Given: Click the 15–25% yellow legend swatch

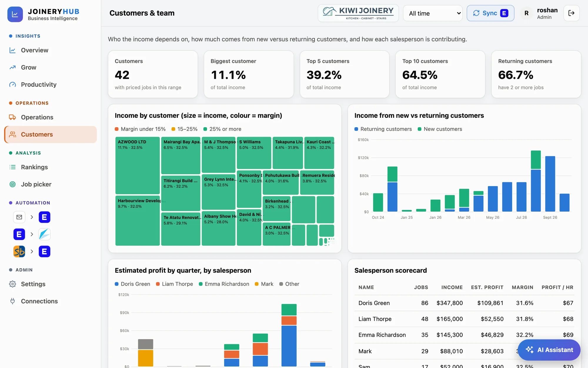Looking at the screenshot, I should point(173,129).
